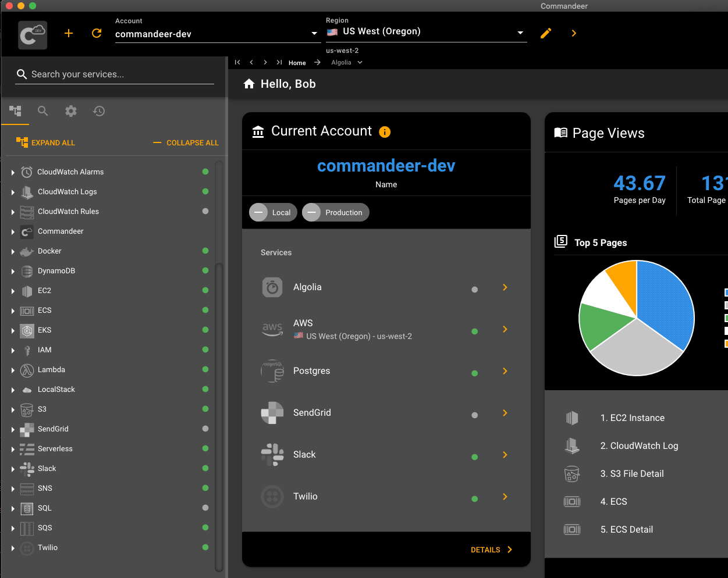
Task: Click the Algolia stopwatch icon in Services
Action: (x=272, y=287)
